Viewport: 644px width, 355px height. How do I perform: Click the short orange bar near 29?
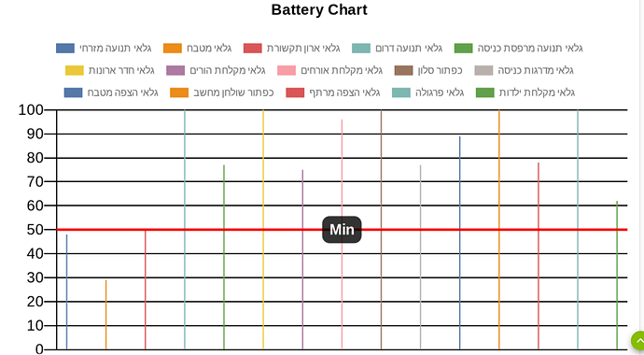click(x=106, y=315)
